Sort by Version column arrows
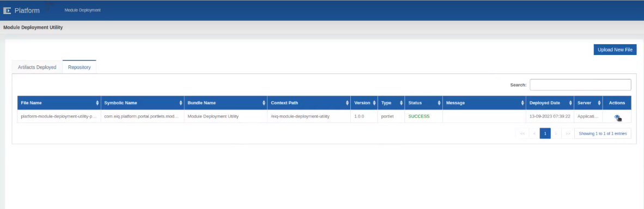This screenshot has width=644, height=209. pos(374,103)
